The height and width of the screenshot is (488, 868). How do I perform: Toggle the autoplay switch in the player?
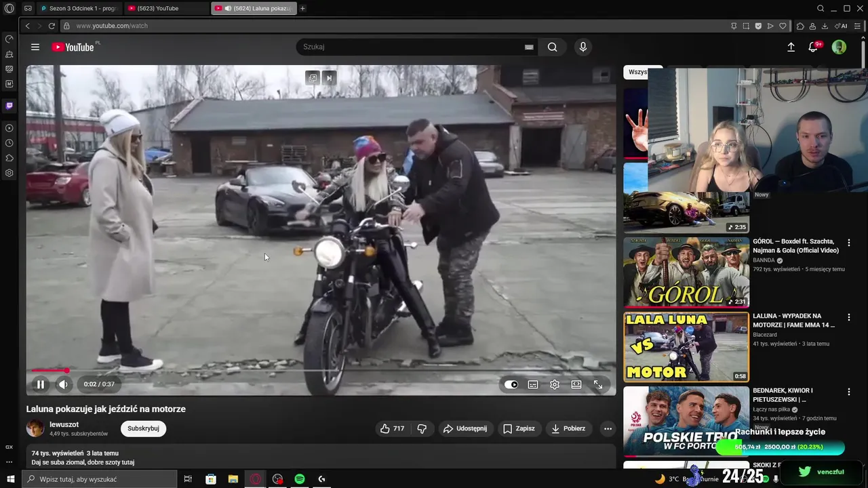point(511,384)
